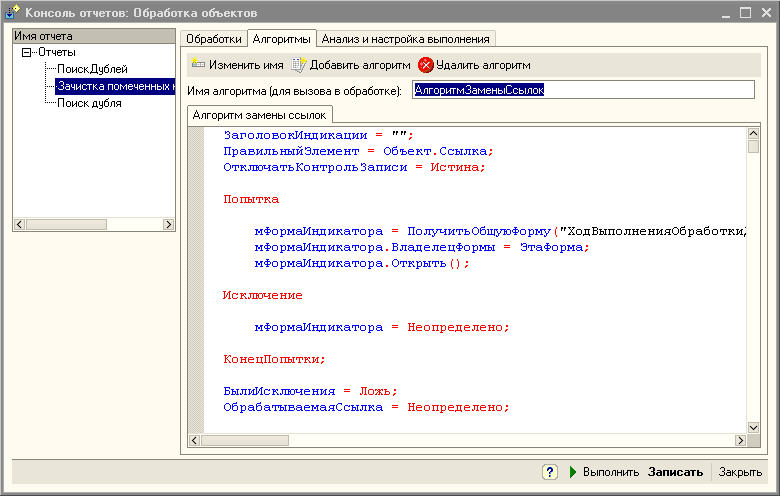Click the Изменить имя pencil icon
780x496 pixels.
(x=198, y=65)
